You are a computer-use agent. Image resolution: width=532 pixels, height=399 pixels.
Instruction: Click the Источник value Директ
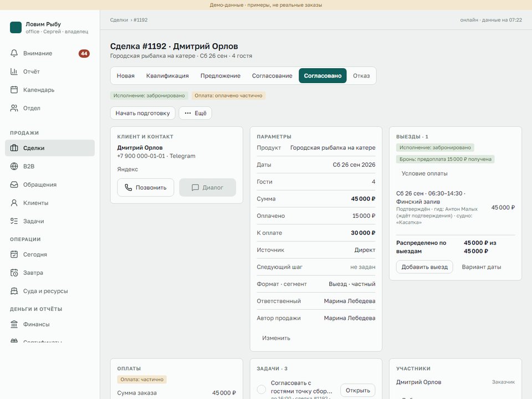coord(365,250)
